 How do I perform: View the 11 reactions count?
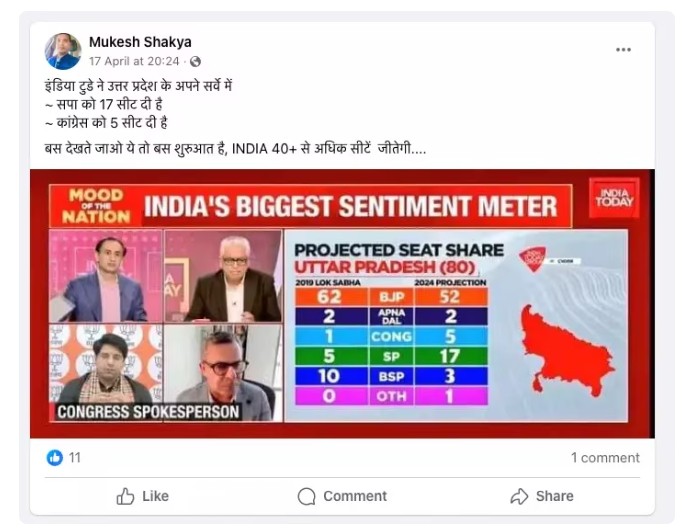75,458
